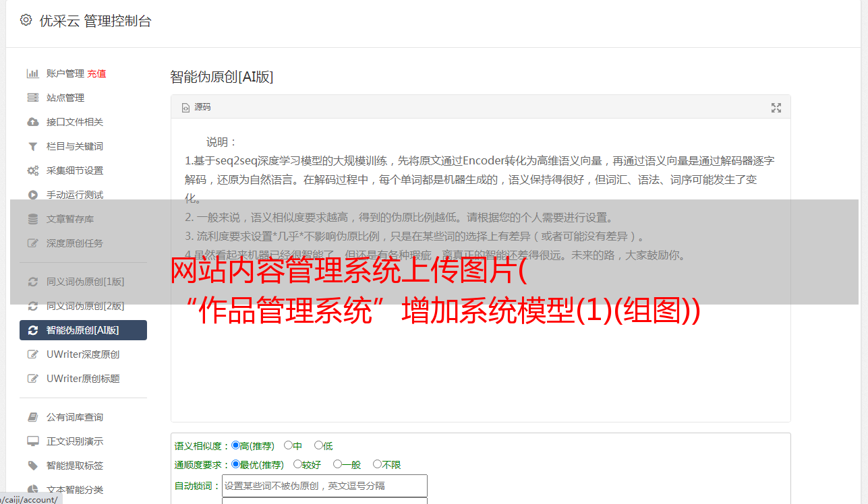
Task: Click the gears icon for 采集细节设置
Action: 32,170
